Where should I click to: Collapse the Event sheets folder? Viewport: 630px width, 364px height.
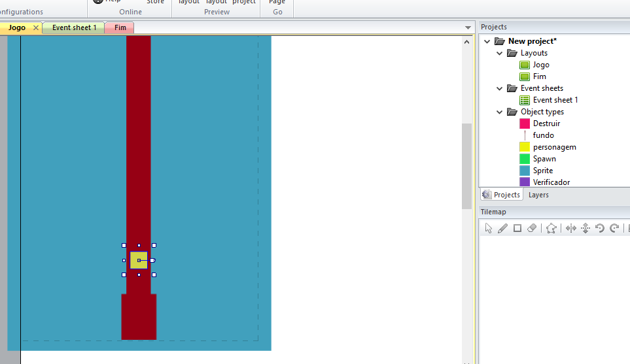(500, 88)
